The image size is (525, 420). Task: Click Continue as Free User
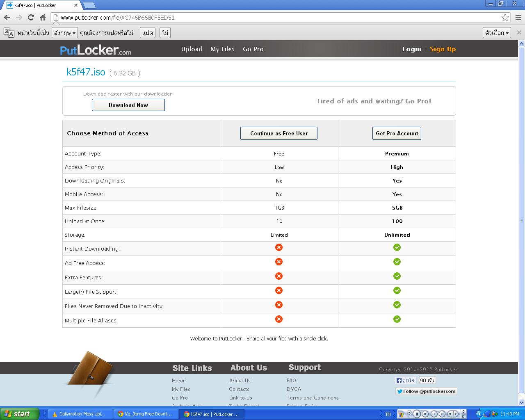point(279,133)
